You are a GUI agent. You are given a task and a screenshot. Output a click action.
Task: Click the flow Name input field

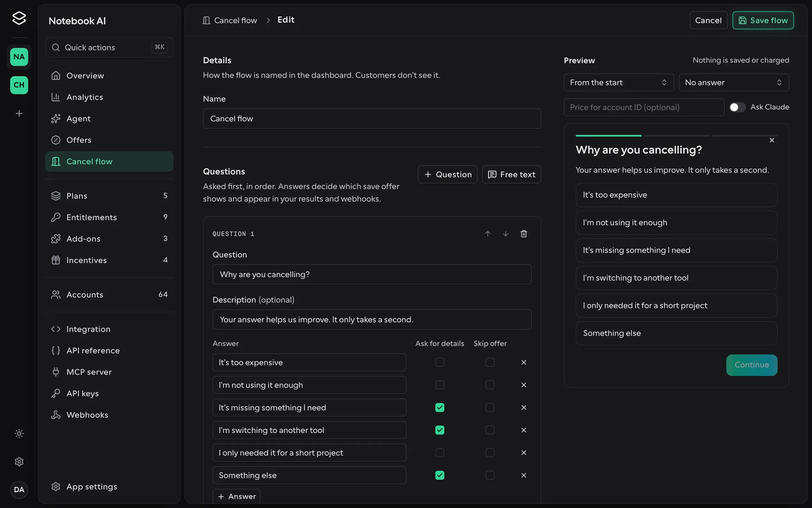pos(372,119)
